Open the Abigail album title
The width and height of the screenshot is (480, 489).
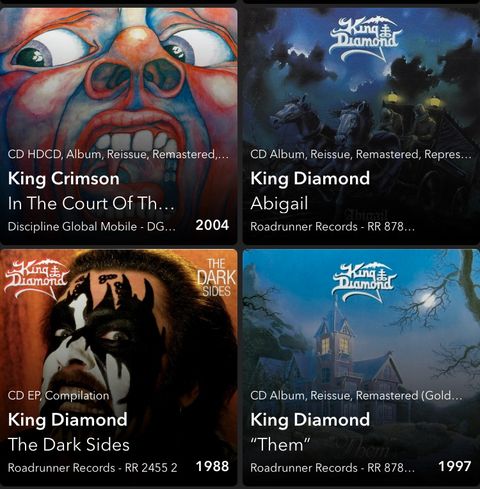(x=279, y=204)
